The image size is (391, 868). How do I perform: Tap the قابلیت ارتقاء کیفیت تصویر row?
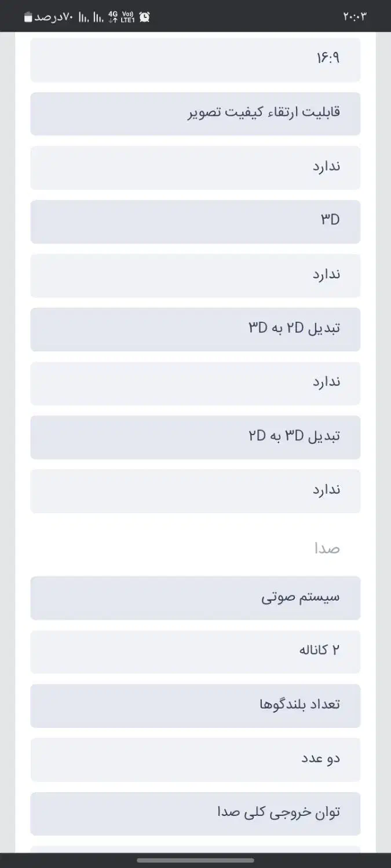click(195, 113)
